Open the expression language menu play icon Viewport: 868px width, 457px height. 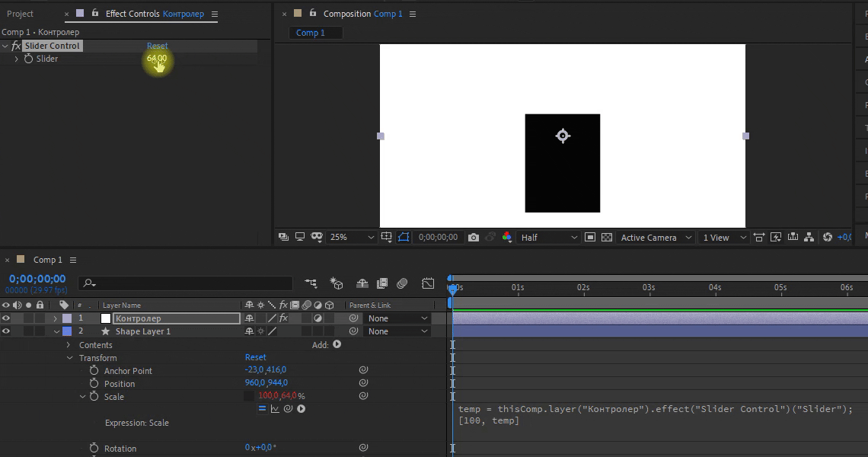(x=302, y=409)
